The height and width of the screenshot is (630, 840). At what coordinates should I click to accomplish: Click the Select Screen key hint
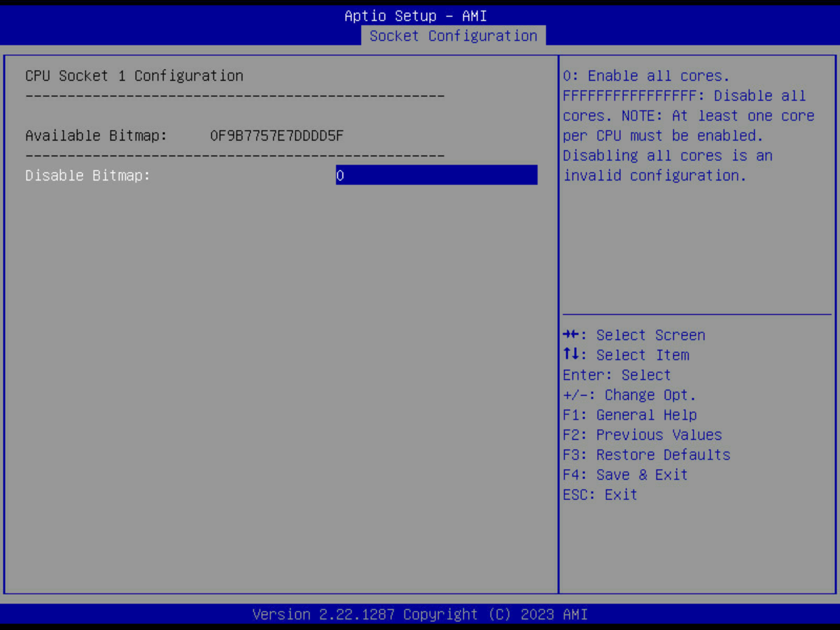pos(634,335)
